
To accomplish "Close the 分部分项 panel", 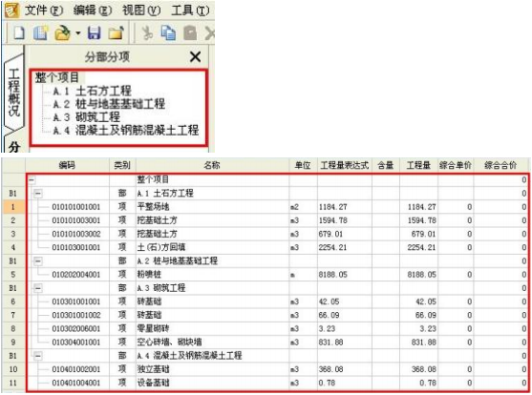I will coord(196,56).
